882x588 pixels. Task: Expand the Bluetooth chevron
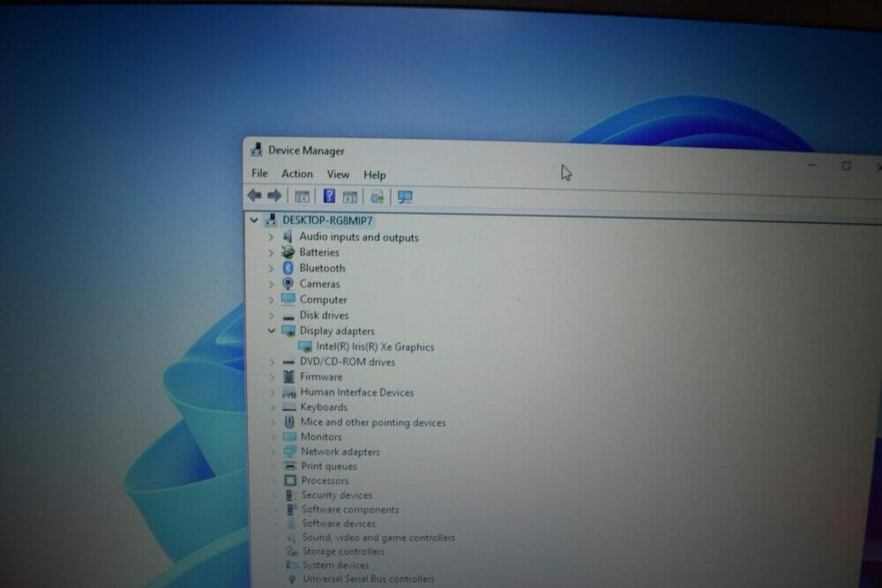(x=271, y=268)
